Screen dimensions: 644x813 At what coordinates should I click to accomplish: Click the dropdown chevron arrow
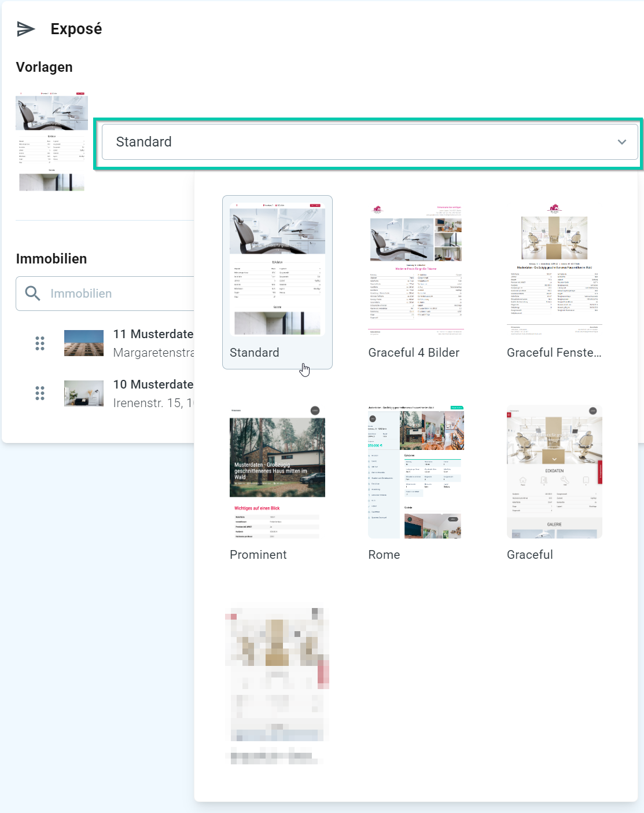click(622, 142)
